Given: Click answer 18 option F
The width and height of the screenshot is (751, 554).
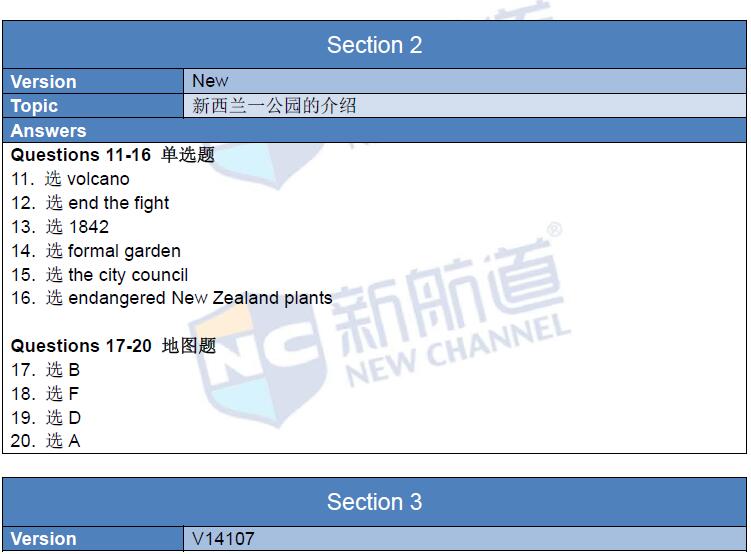Looking at the screenshot, I should tap(45, 394).
